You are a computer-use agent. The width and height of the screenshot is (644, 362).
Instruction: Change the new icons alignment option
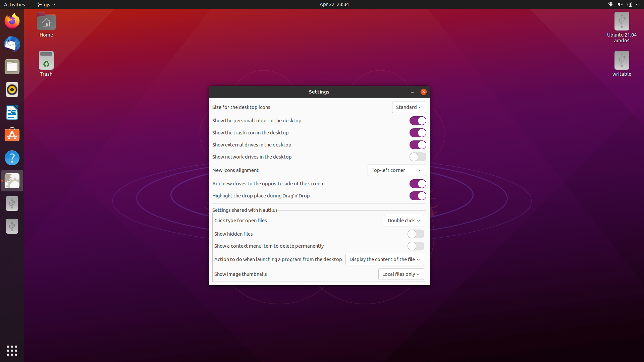point(396,170)
